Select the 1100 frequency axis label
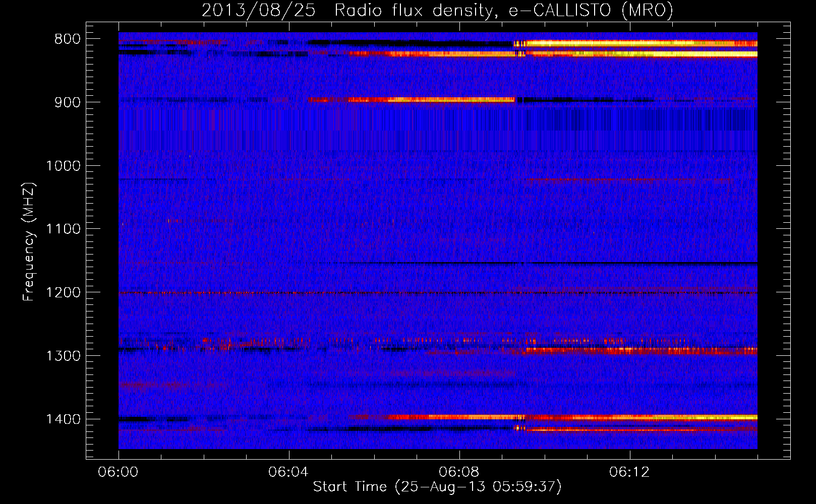Image resolution: width=816 pixels, height=504 pixels. coord(63,229)
